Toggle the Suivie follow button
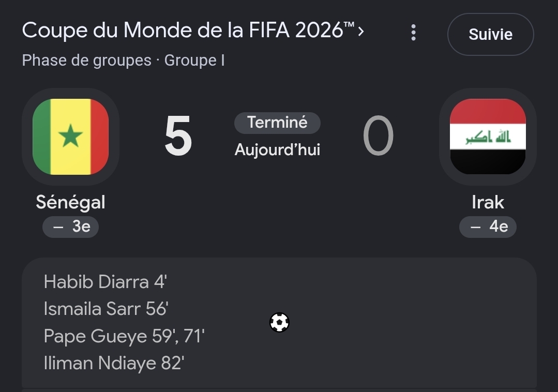The image size is (558, 392). (490, 35)
